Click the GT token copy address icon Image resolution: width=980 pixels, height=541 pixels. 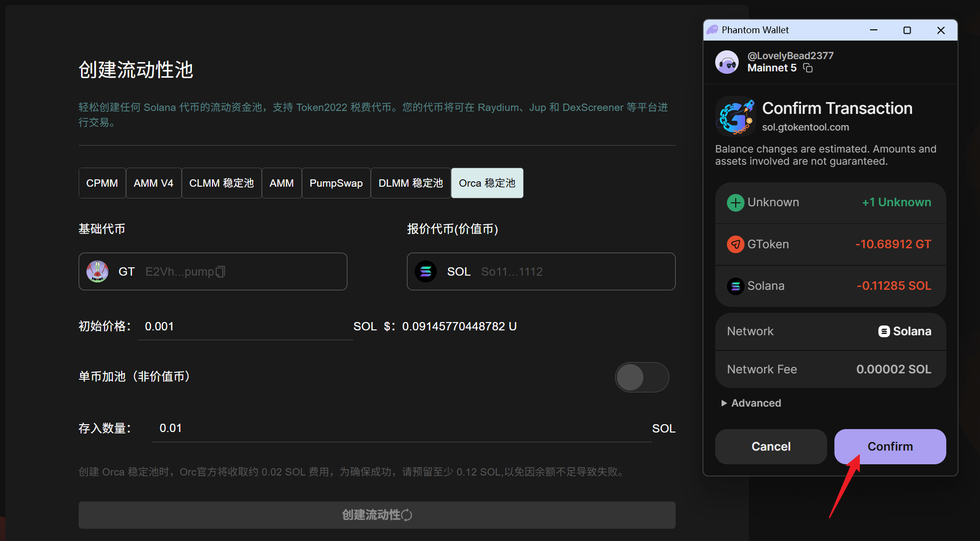(220, 272)
